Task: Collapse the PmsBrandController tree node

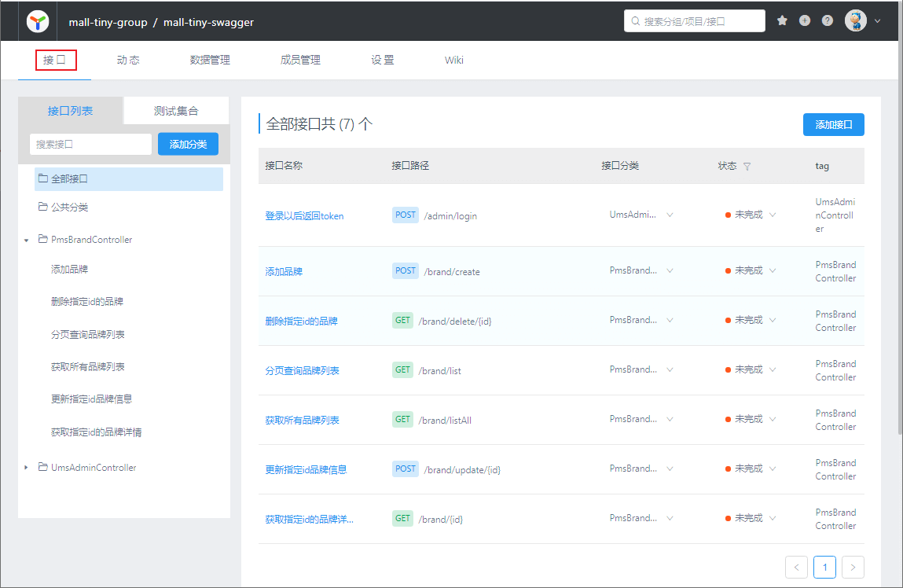Action: coord(27,241)
